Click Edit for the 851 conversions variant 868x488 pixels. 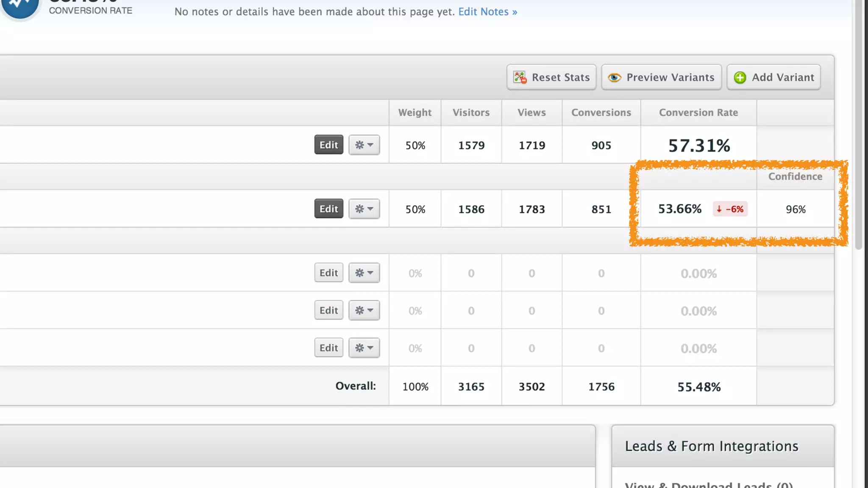point(328,209)
